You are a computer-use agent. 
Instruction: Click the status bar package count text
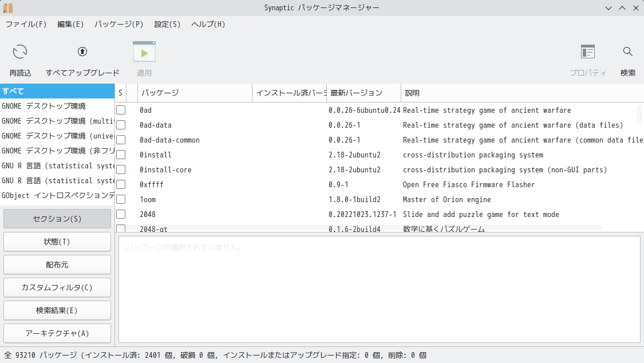(x=215, y=355)
